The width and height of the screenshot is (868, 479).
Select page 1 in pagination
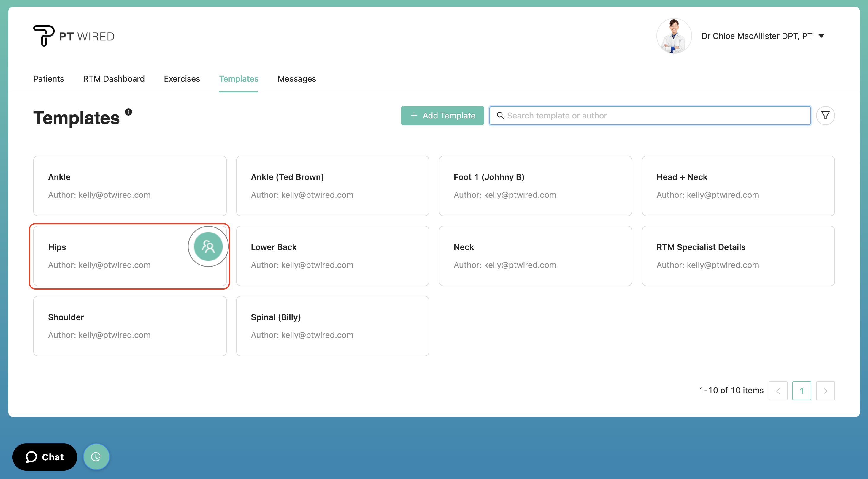[x=801, y=391]
